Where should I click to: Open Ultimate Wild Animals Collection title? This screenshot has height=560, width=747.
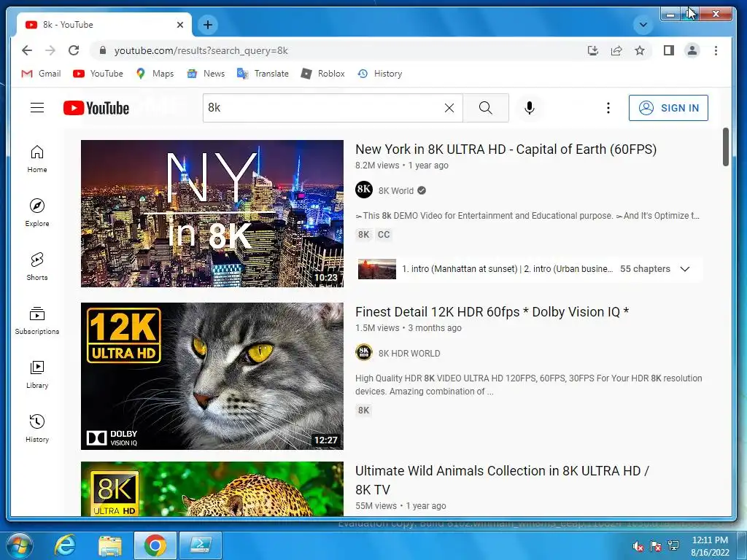(502, 480)
